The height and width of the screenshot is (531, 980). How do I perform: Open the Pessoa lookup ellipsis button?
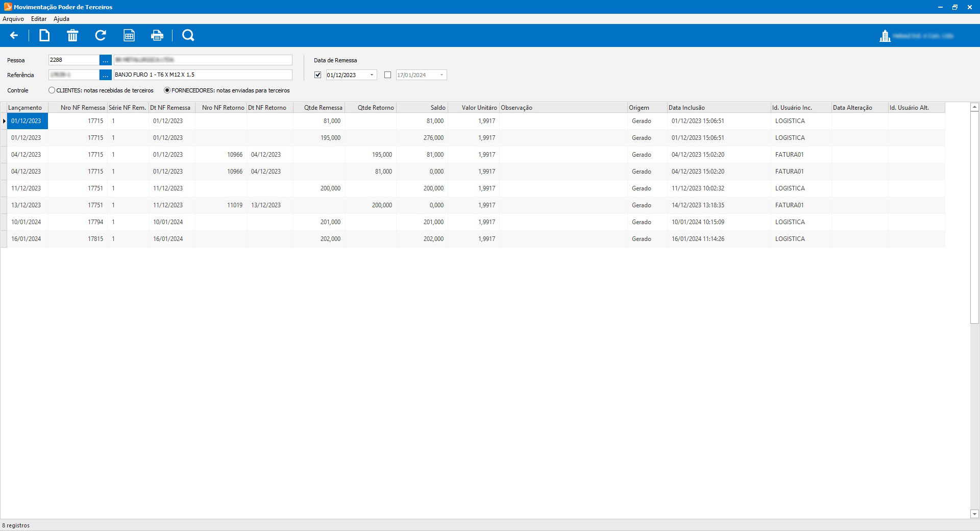tap(105, 60)
